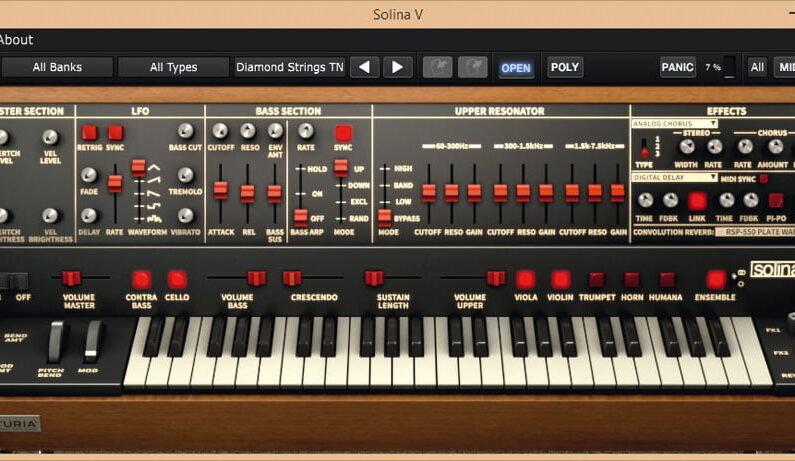Toggle the Ensemble effect button
The image size is (795, 461).
click(x=715, y=279)
